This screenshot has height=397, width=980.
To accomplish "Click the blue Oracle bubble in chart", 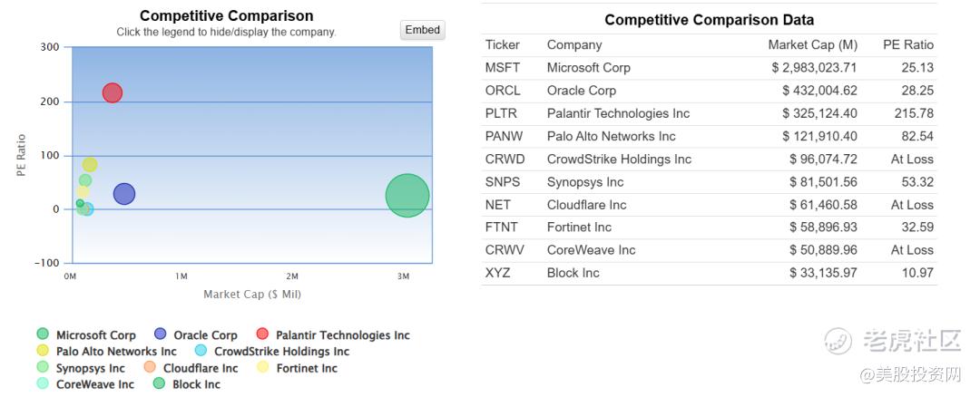I will (124, 193).
